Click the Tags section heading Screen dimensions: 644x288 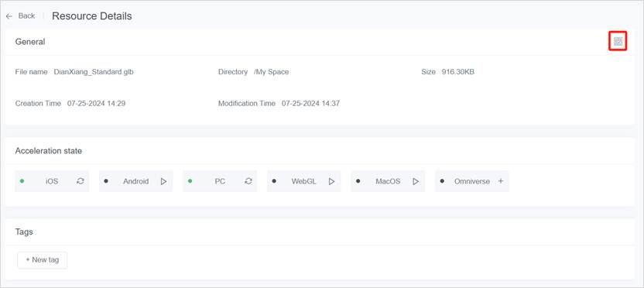pyautogui.click(x=24, y=231)
